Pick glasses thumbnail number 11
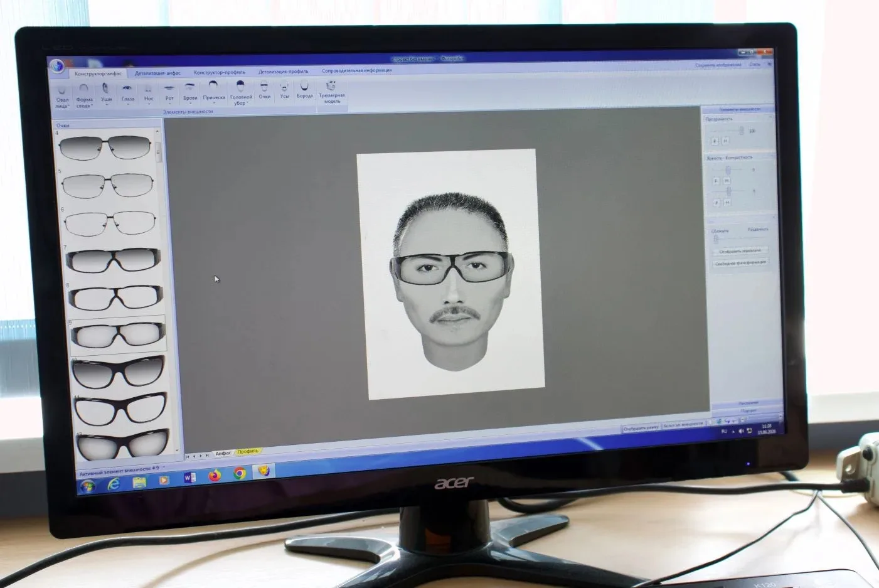The image size is (879, 588). pos(120,410)
